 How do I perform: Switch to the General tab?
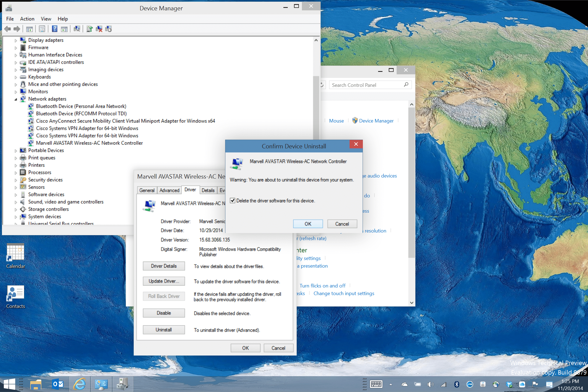coord(147,190)
